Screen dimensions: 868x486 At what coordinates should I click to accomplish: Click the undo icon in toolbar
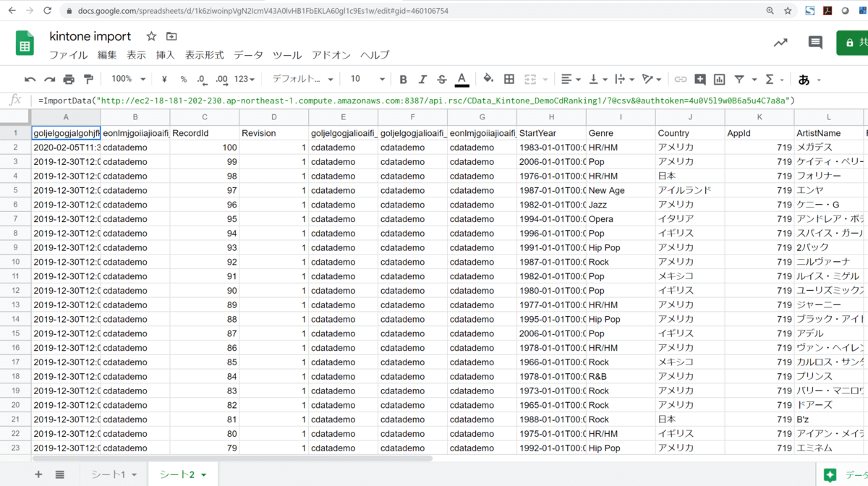coord(30,80)
